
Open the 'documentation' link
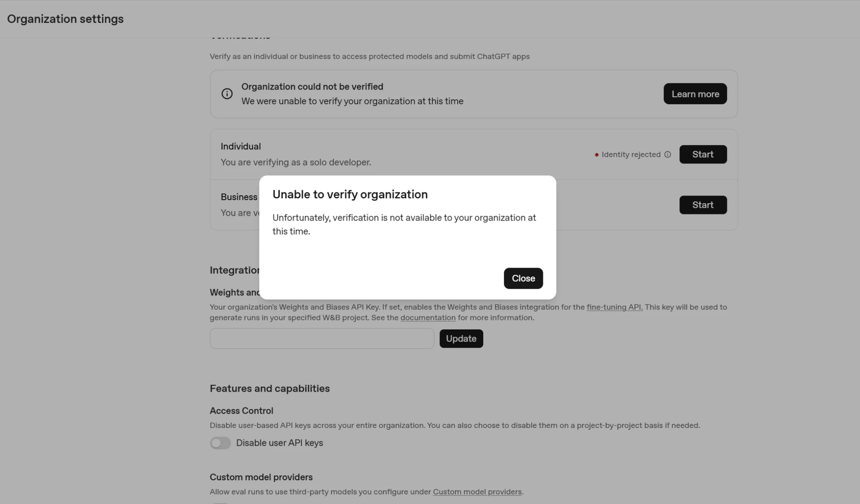coord(428,317)
